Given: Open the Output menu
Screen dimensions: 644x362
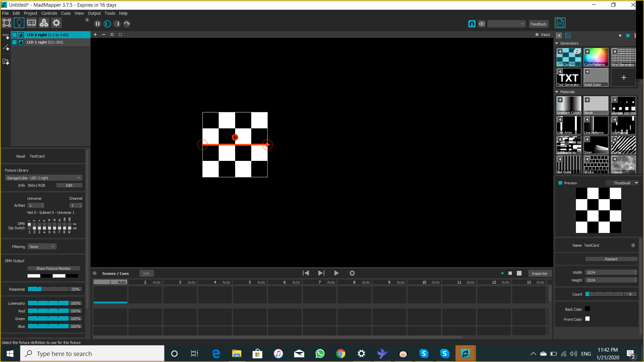Looking at the screenshot, I should [x=94, y=13].
